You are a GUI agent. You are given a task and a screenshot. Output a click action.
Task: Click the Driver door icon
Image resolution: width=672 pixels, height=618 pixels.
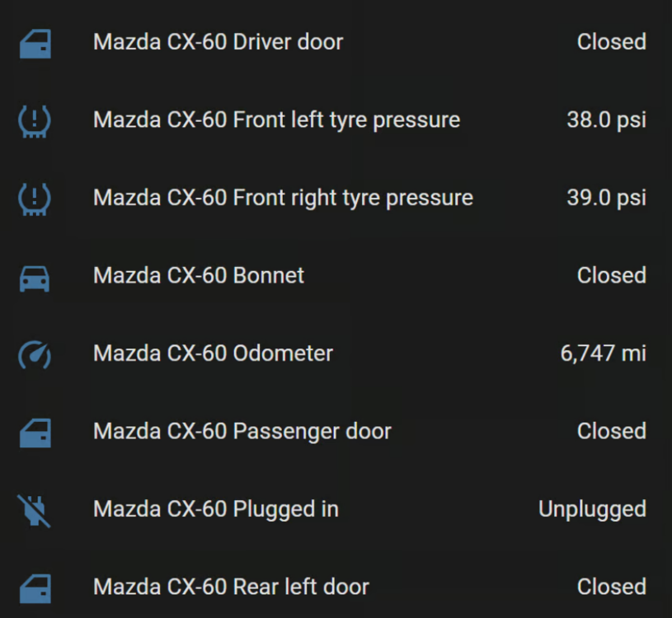click(35, 43)
